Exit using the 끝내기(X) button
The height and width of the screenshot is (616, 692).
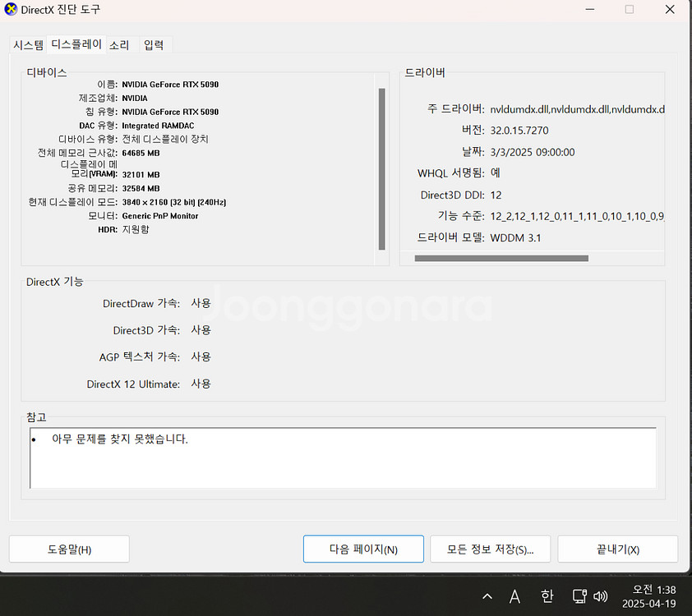(x=618, y=549)
